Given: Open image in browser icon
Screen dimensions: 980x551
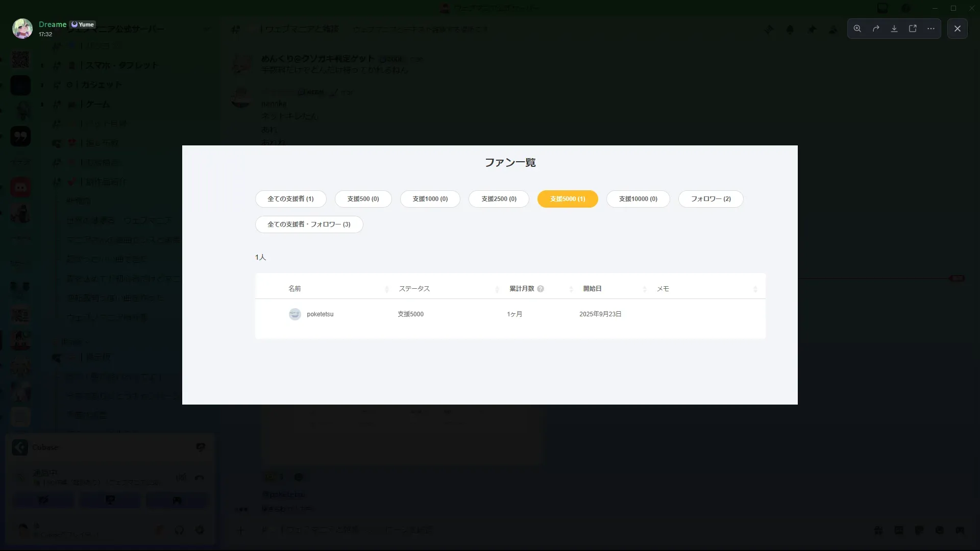Looking at the screenshot, I should pyautogui.click(x=913, y=29).
